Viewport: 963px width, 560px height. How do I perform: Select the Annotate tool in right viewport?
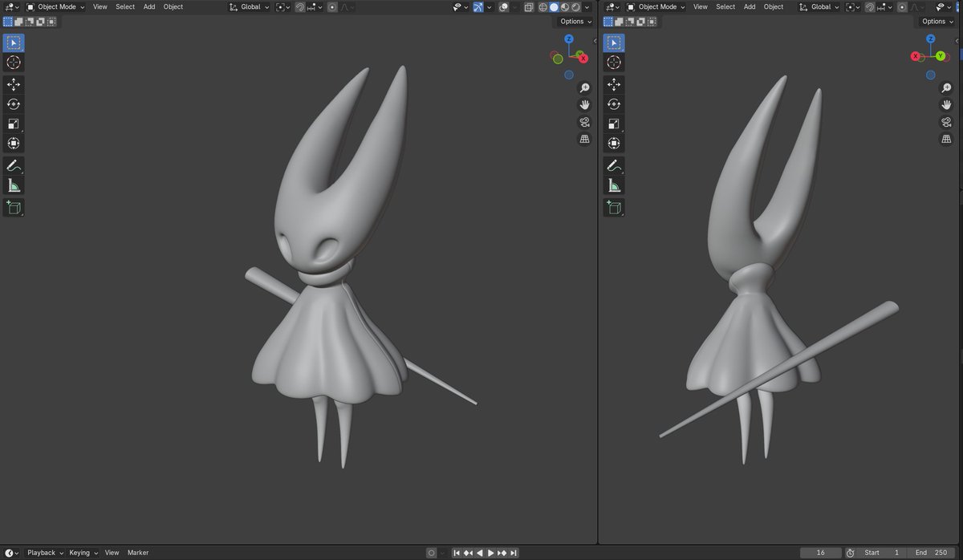point(614,165)
